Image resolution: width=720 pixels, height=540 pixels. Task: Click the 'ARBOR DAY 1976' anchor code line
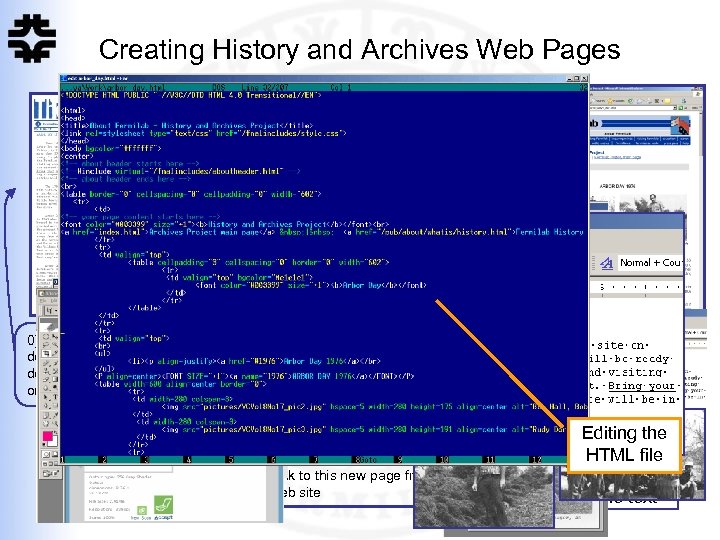click(254, 376)
